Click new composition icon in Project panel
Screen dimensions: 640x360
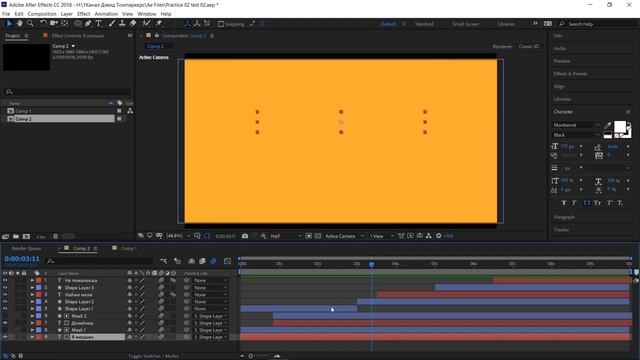26,236
